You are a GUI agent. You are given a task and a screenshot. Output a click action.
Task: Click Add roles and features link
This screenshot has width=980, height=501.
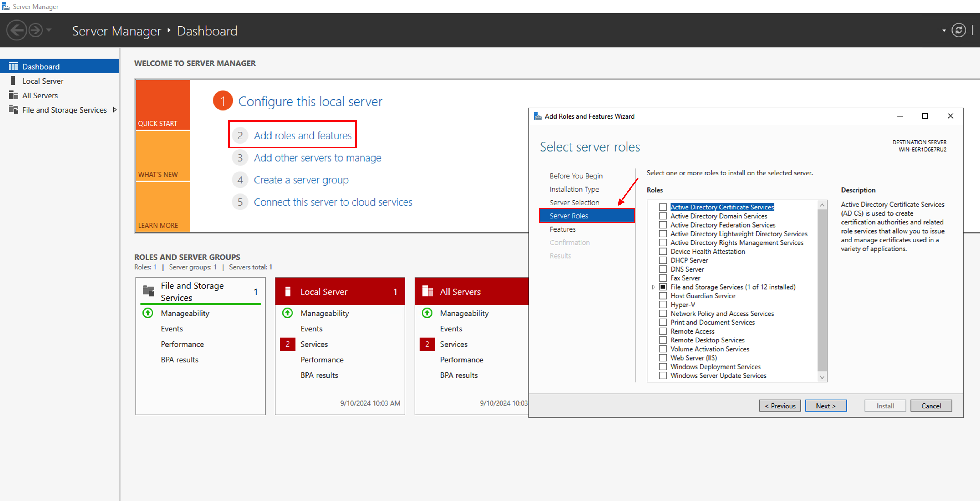(303, 136)
